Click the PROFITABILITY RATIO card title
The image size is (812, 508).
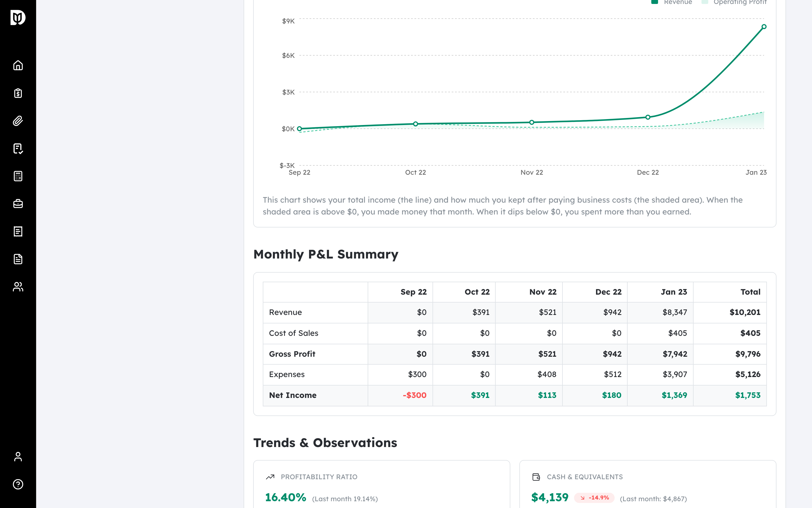[319, 477]
